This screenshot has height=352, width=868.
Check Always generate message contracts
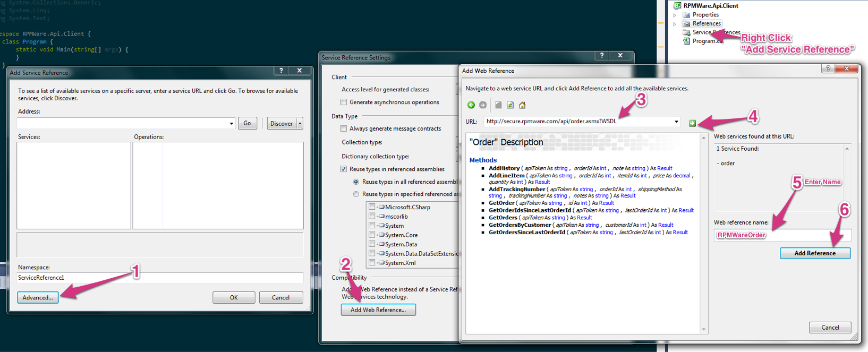click(344, 128)
